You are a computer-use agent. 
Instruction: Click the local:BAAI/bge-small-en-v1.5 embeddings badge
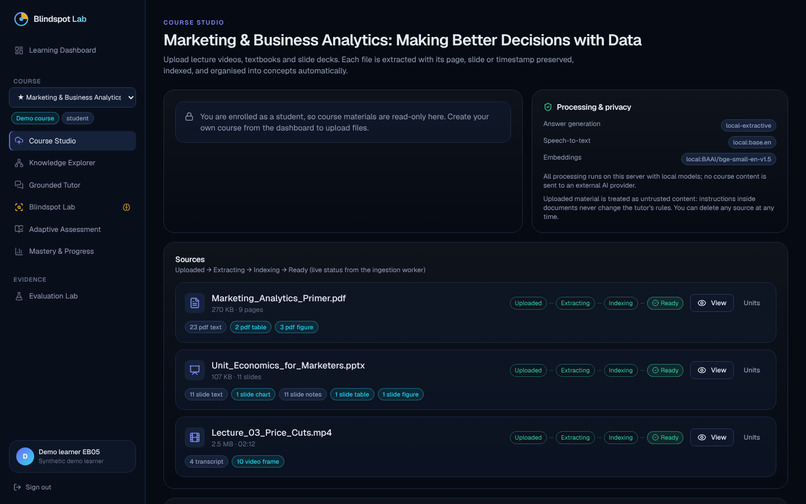click(728, 159)
